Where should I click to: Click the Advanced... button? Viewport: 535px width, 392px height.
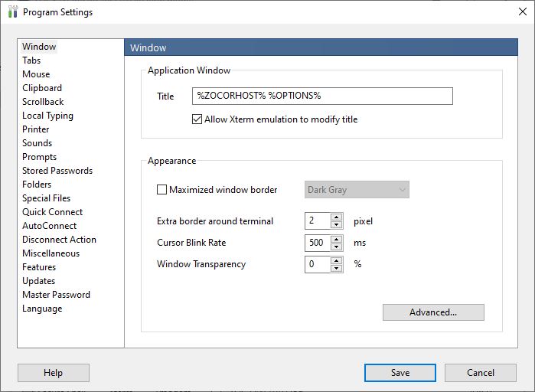click(x=433, y=312)
